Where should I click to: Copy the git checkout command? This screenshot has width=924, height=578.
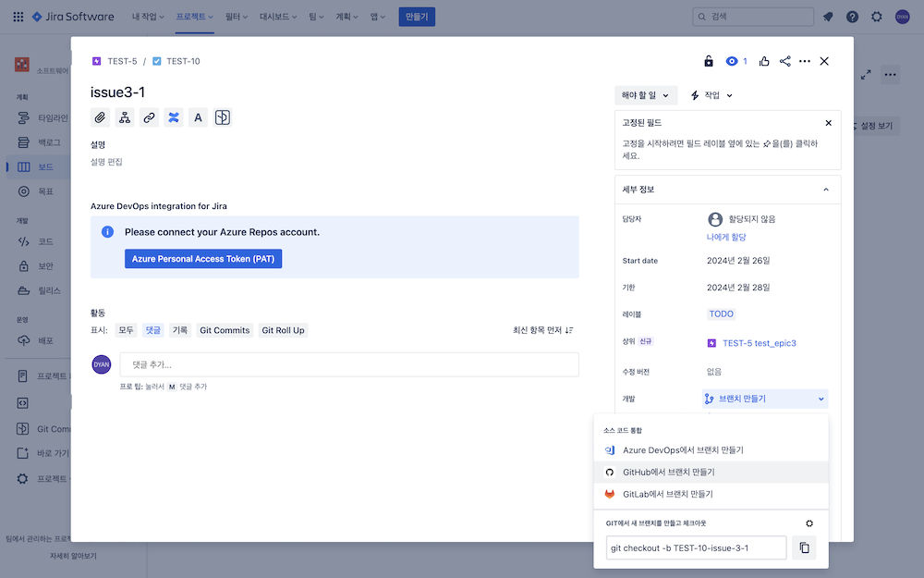(805, 547)
